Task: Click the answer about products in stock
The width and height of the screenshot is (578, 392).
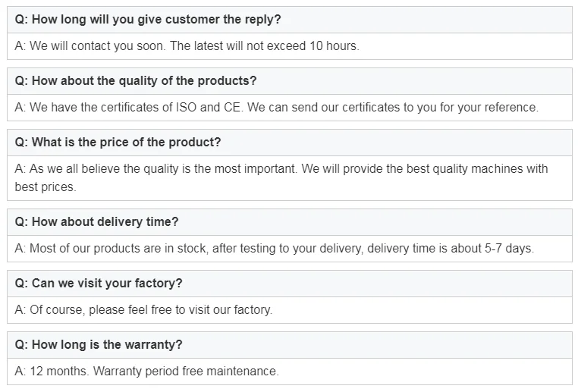Action: pyautogui.click(x=274, y=249)
